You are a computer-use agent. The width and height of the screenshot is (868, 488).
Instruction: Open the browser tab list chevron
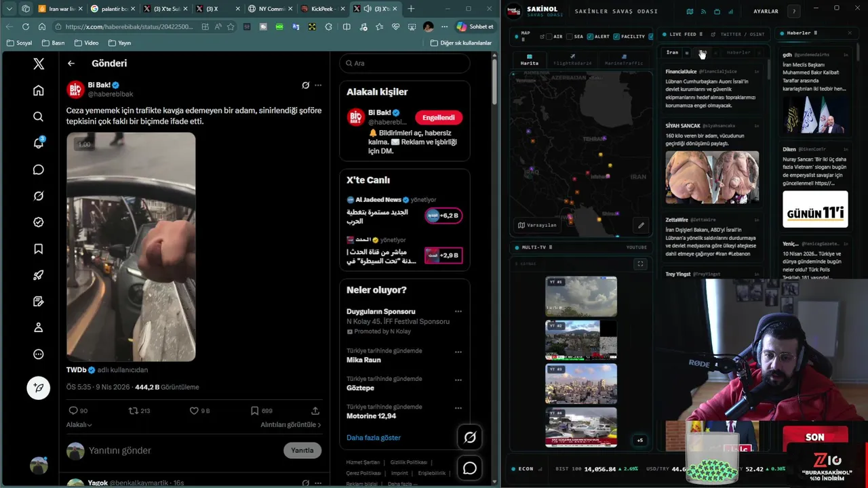pos(9,9)
